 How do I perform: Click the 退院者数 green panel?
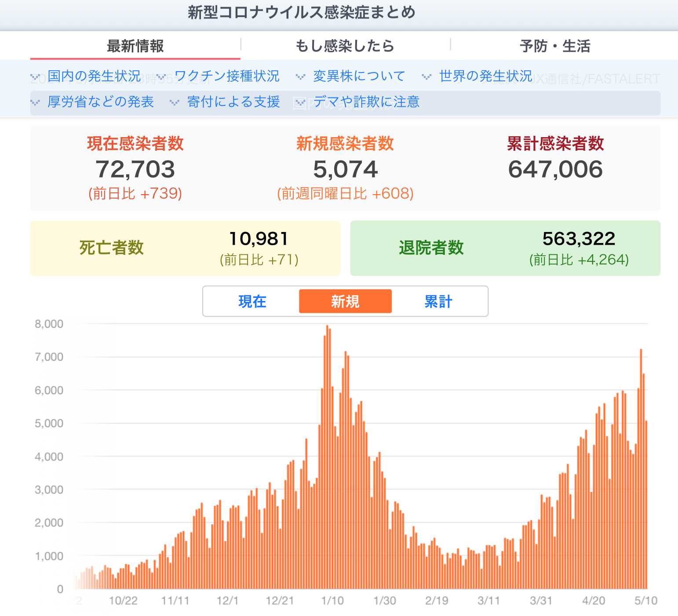(505, 248)
